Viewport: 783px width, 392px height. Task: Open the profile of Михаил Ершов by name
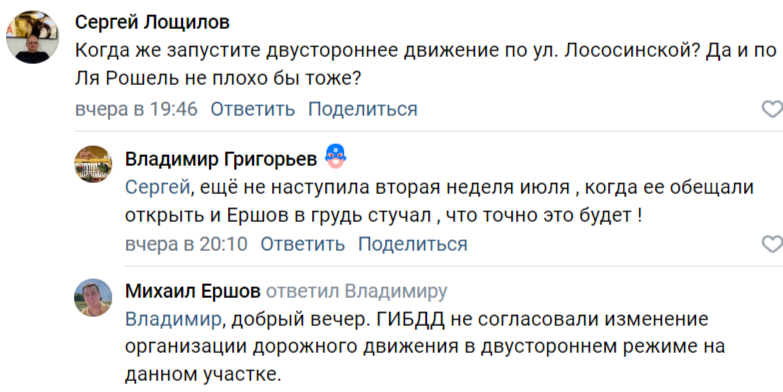click(193, 291)
